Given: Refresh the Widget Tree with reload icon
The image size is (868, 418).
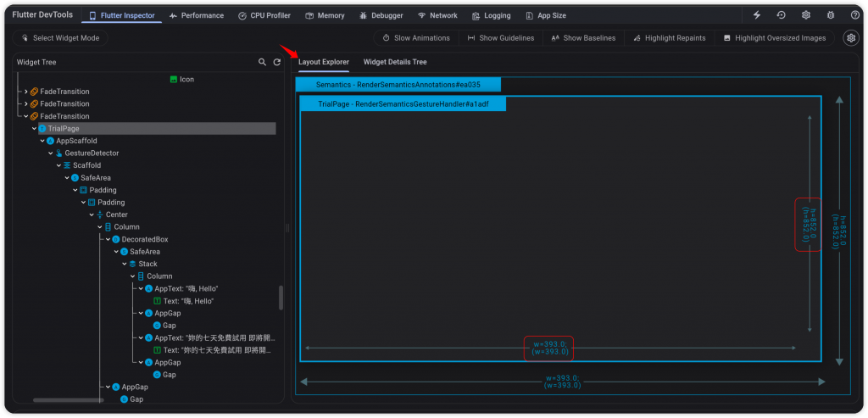Looking at the screenshot, I should [277, 62].
